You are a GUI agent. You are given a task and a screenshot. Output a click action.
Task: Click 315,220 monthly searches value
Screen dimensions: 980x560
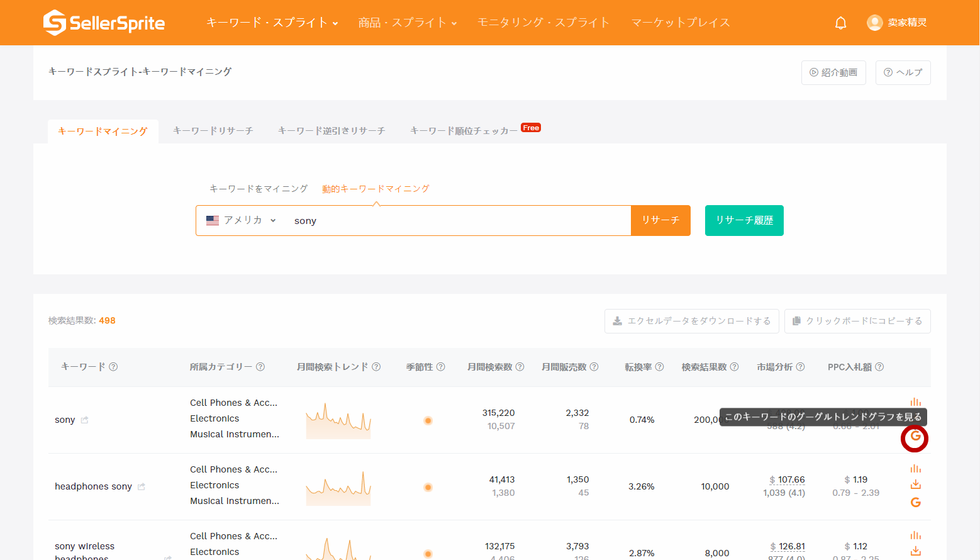pos(498,413)
